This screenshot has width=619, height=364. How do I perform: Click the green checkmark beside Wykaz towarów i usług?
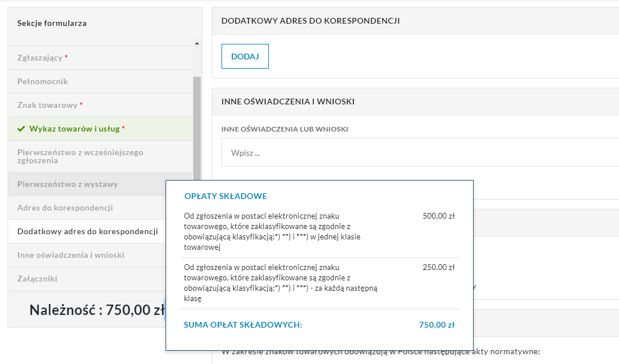coord(21,129)
